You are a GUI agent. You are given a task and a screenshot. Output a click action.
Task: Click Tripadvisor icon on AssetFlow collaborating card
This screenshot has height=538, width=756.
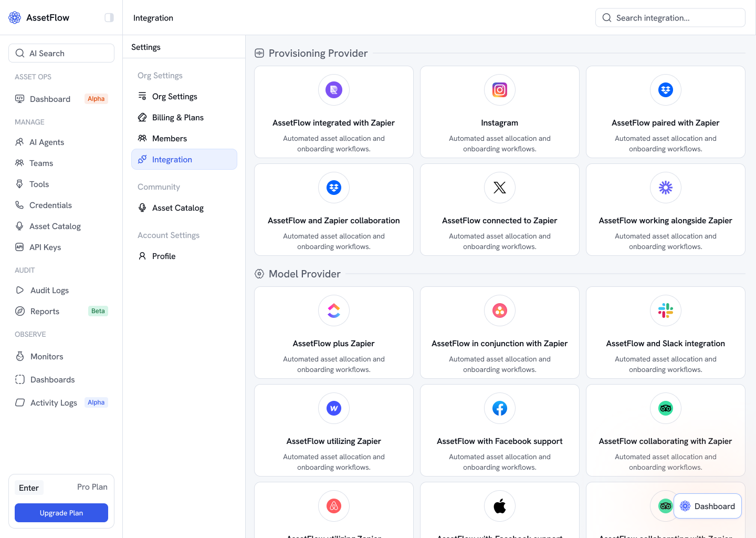(666, 408)
